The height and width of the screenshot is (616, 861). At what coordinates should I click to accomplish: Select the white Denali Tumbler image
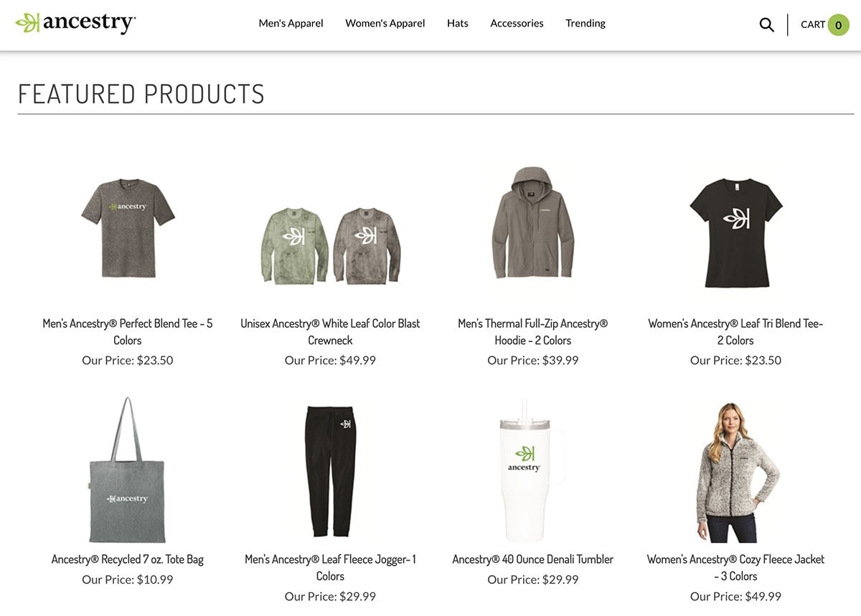coord(532,470)
